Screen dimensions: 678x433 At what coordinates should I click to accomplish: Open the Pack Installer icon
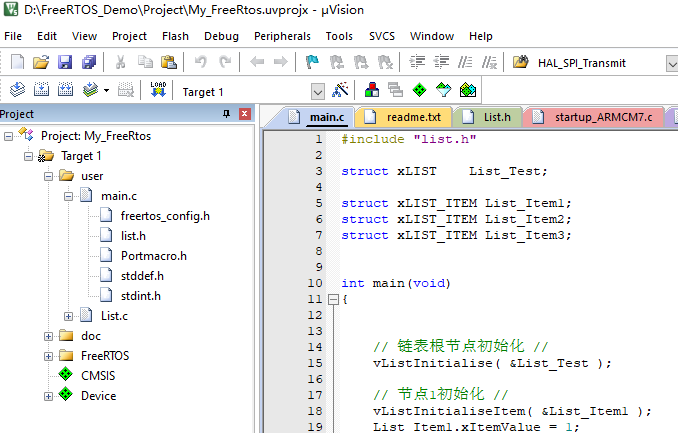coord(467,90)
